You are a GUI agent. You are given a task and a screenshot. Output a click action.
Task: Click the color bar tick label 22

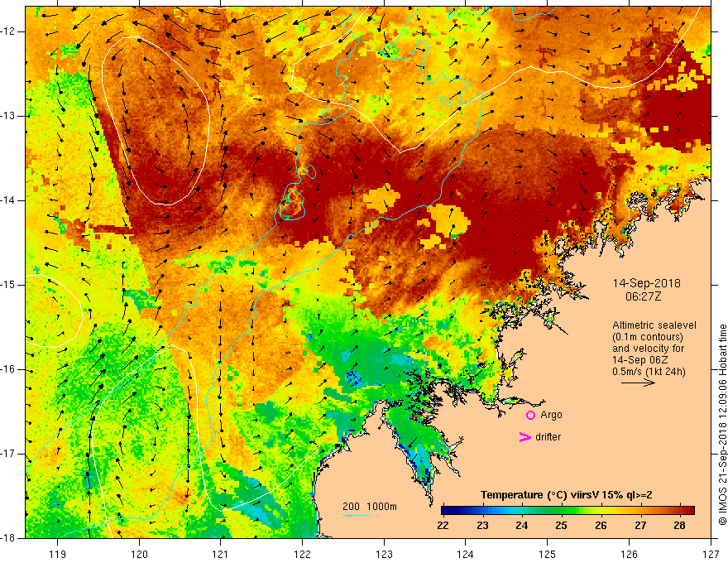[443, 526]
